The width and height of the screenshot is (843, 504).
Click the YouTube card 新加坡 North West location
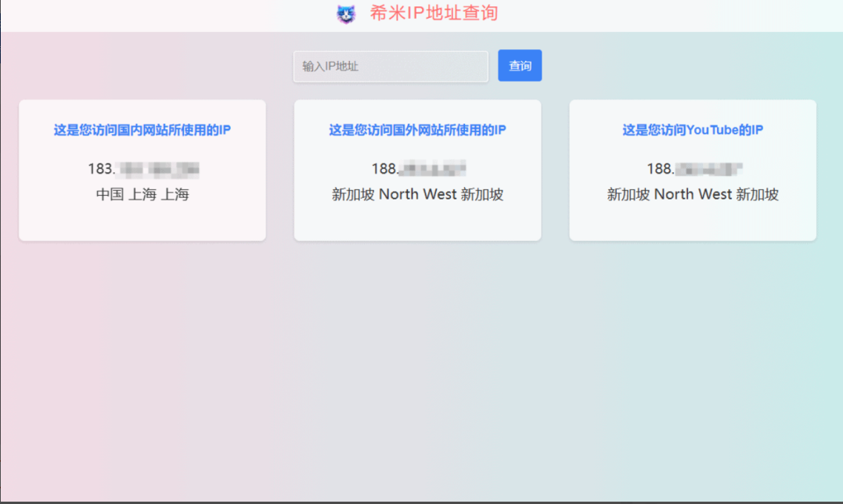click(x=693, y=195)
